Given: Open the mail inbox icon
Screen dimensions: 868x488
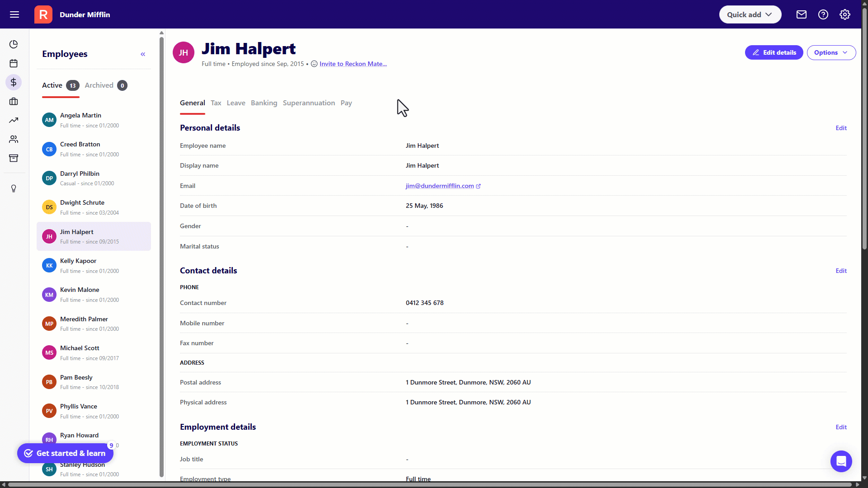Looking at the screenshot, I should (x=802, y=14).
